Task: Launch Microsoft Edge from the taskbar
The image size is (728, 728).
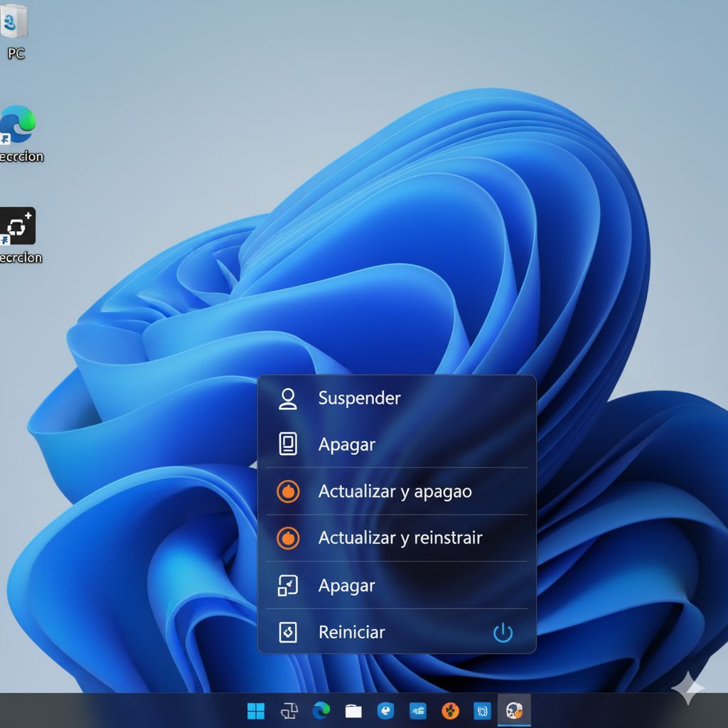Action: click(x=321, y=710)
